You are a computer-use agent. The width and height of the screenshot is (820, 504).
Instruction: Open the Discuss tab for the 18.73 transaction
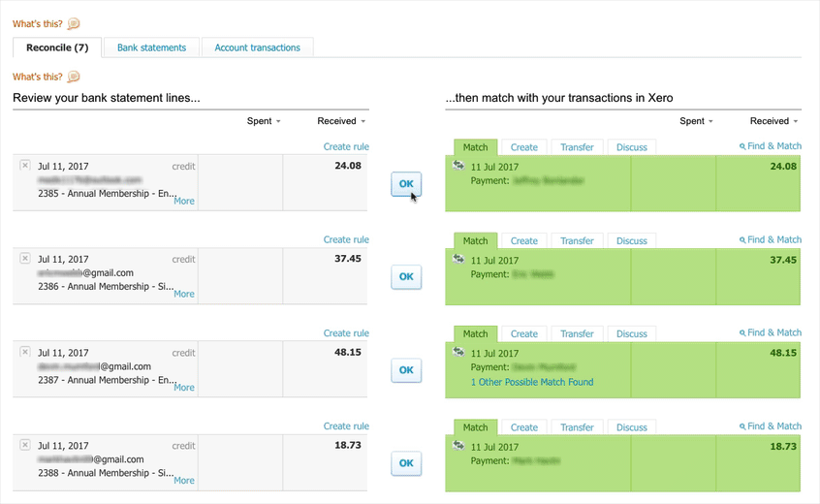[x=632, y=427]
